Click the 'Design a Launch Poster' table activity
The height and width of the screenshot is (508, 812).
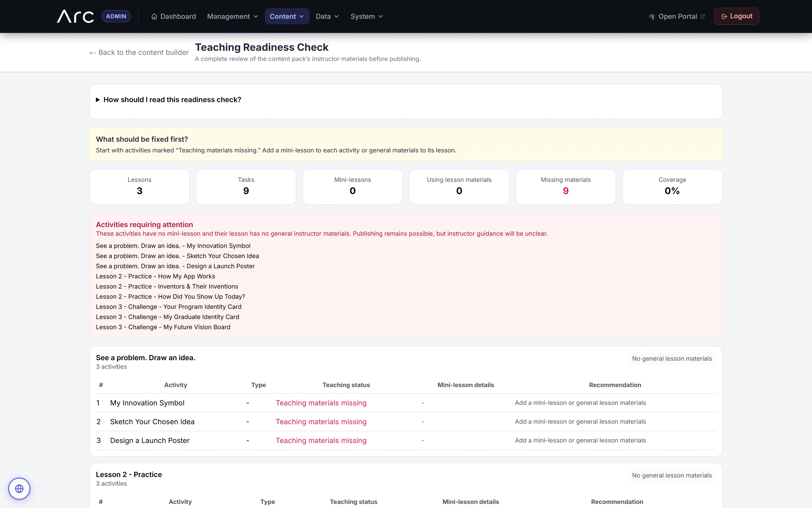(150, 440)
